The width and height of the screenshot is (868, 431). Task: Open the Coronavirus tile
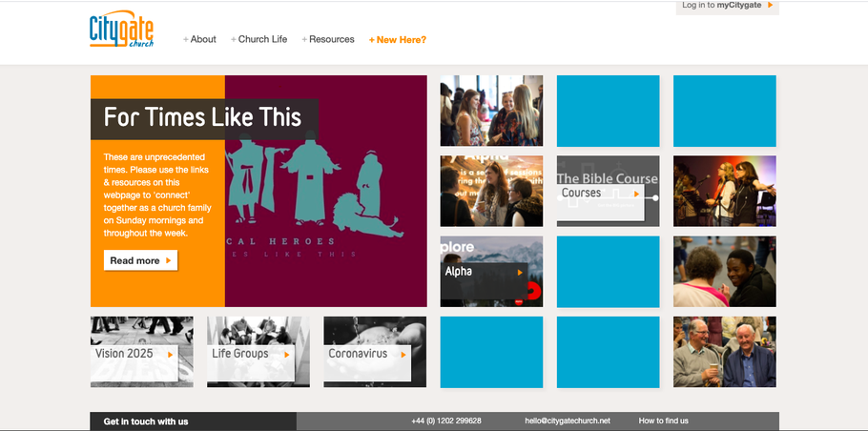tap(375, 352)
